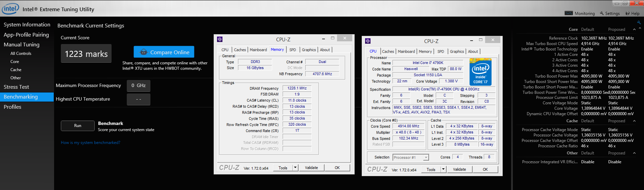
Task: Select Core under Manual Tuning
Action: tap(15, 62)
